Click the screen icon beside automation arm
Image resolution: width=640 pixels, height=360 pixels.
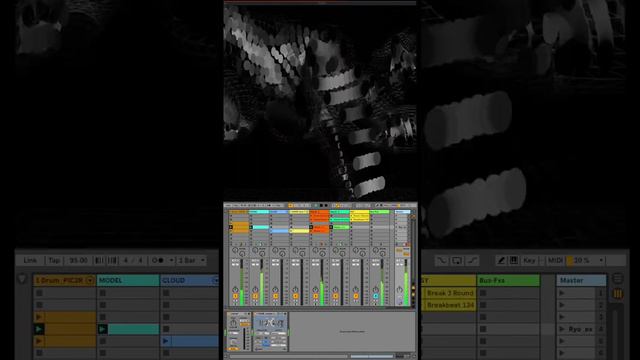(x=457, y=260)
